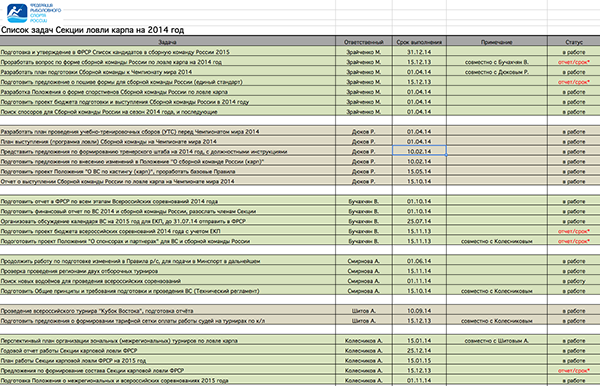This screenshot has width=600, height=386.
Task: Select the selected 10.02.14 cell in 'тренерского штаба' row
Action: pyautogui.click(x=419, y=151)
